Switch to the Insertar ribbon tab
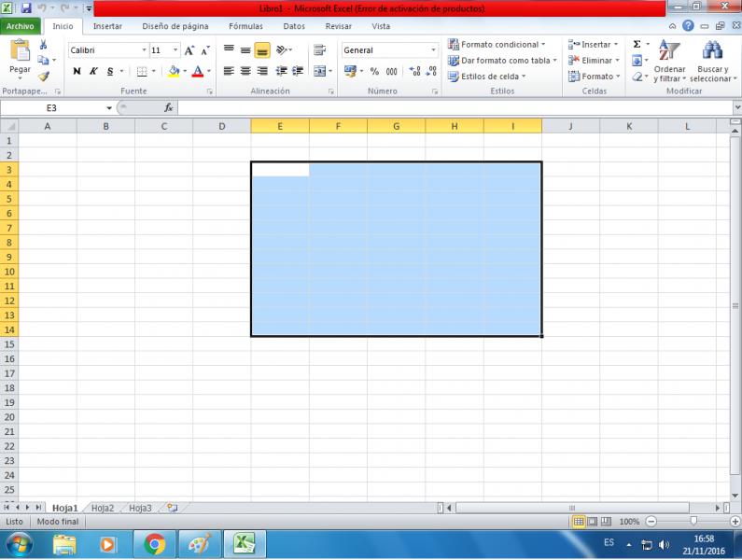The width and height of the screenshot is (742, 560). pos(107,26)
